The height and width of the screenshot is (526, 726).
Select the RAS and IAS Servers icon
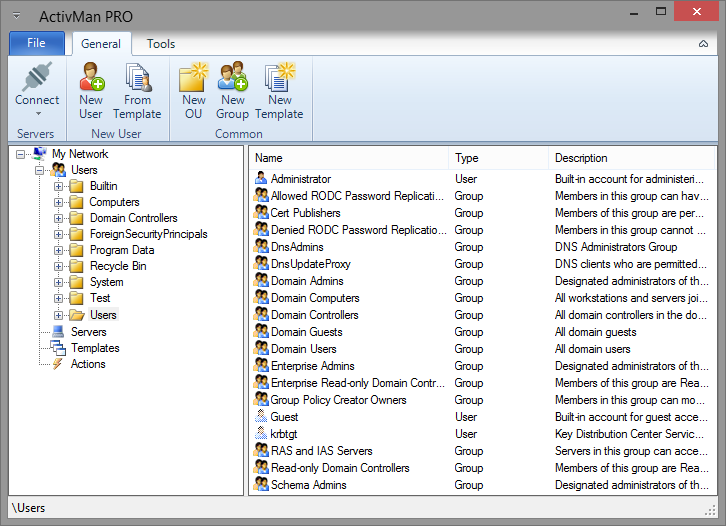(261, 450)
